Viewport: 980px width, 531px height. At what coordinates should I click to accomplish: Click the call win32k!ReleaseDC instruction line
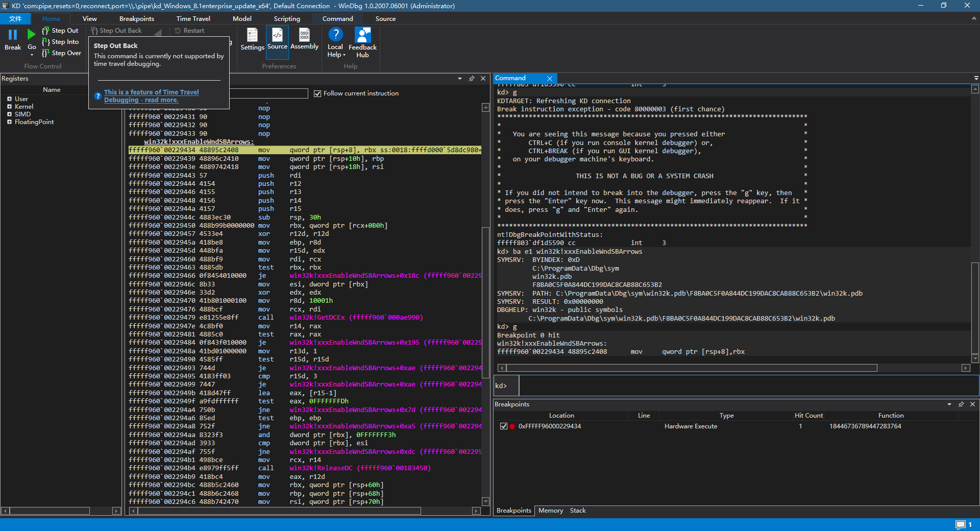304,468
